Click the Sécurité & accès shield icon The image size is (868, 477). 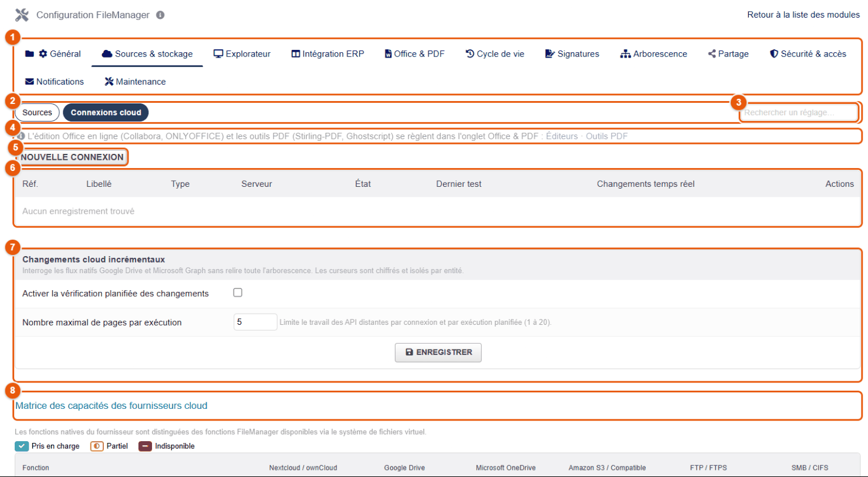pos(774,54)
